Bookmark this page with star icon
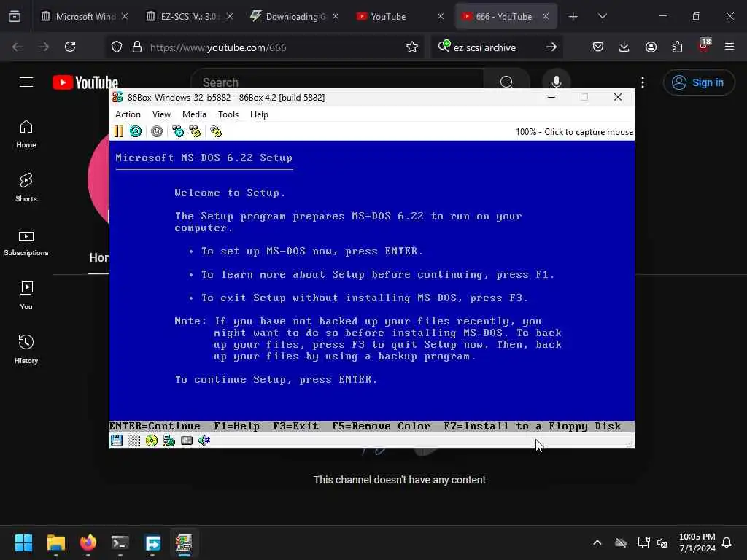Screen dimensions: 747x560 412,47
